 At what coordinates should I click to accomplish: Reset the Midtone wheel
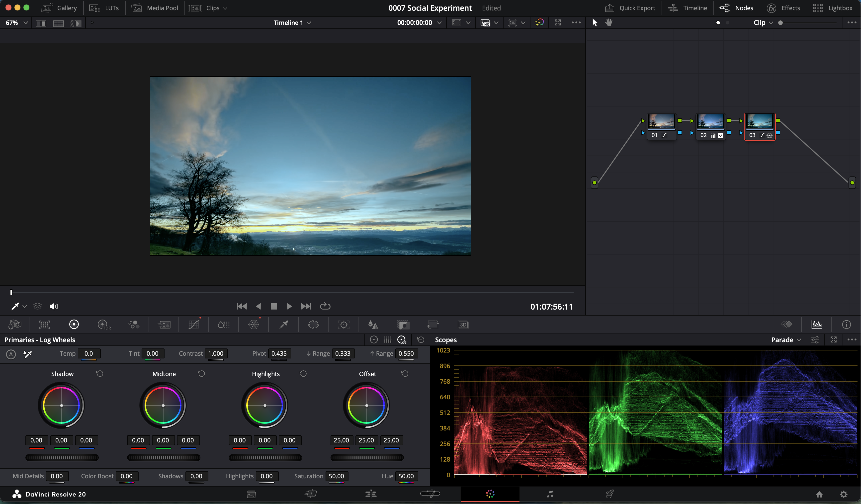coord(201,374)
